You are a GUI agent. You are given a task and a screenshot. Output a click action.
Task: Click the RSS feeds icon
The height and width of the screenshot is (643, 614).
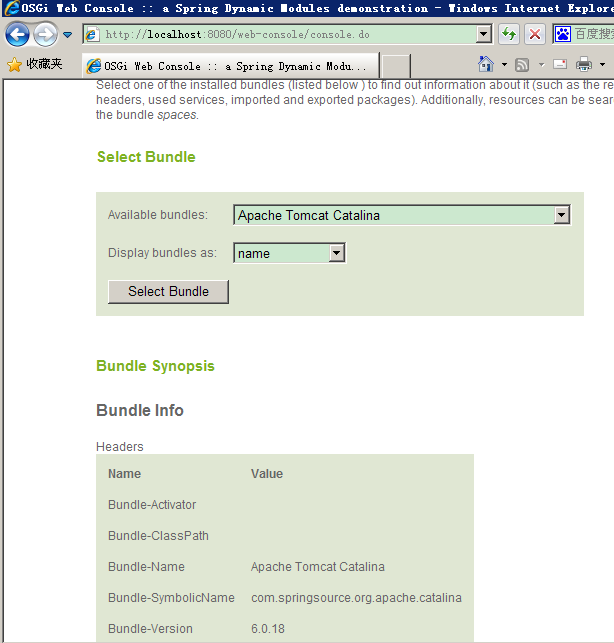pyautogui.click(x=522, y=65)
